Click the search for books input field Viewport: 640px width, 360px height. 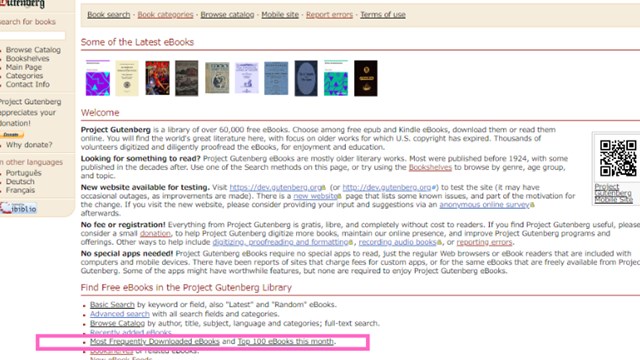[32, 36]
